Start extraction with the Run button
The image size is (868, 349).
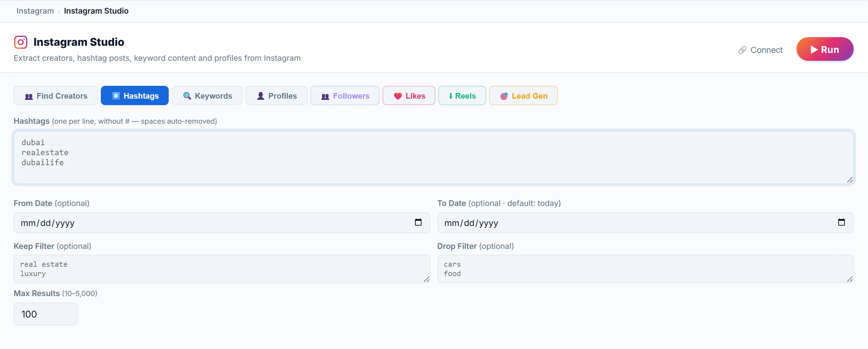tap(825, 49)
